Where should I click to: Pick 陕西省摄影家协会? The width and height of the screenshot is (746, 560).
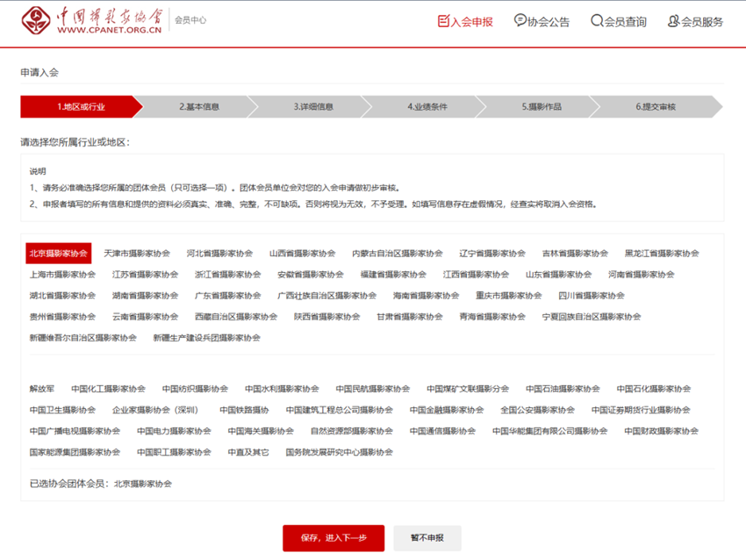(x=327, y=317)
